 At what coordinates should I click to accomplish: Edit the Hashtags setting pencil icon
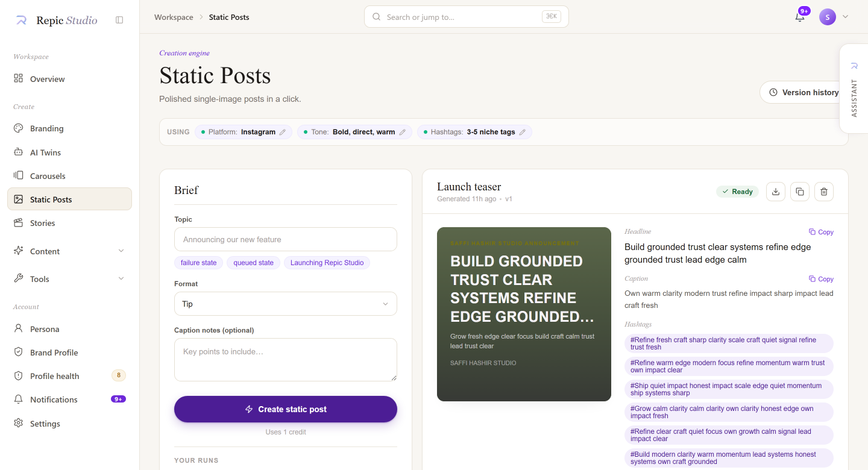point(523,132)
